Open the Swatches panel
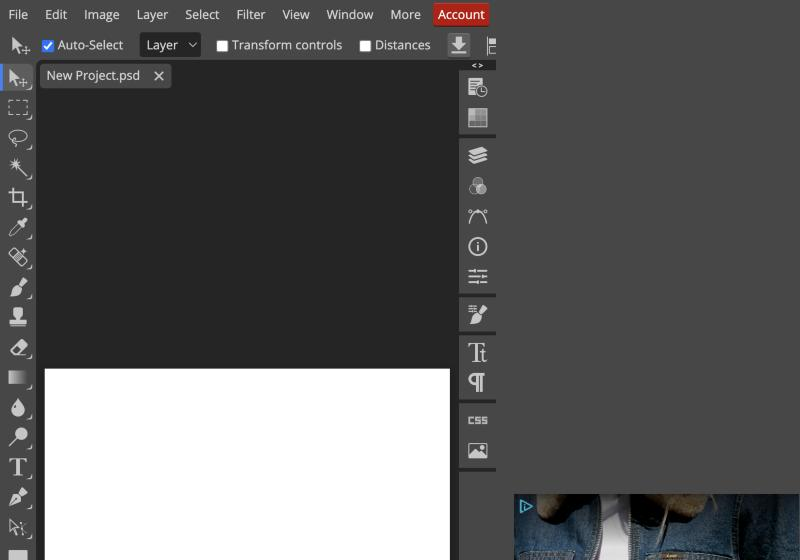This screenshot has width=800, height=560. tap(478, 118)
